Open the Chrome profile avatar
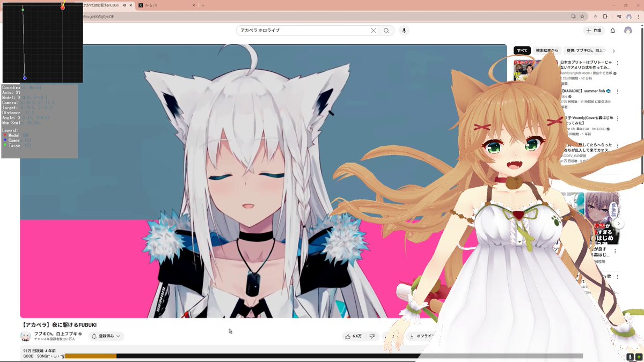 628,17
